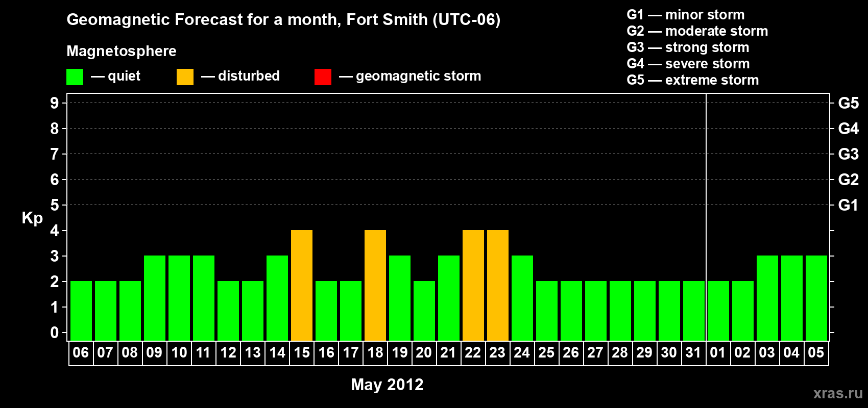Viewport: 868px width, 408px height.
Task: Click the Kp value 9 tick label
Action: point(55,103)
